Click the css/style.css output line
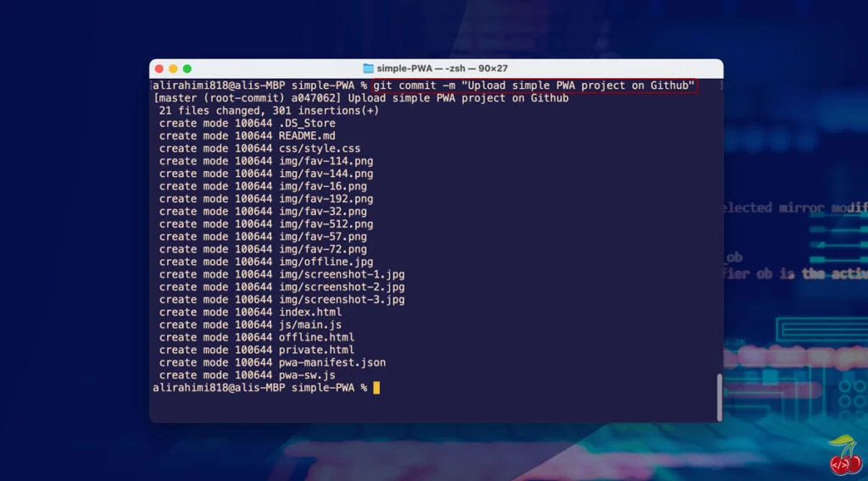 pos(259,149)
